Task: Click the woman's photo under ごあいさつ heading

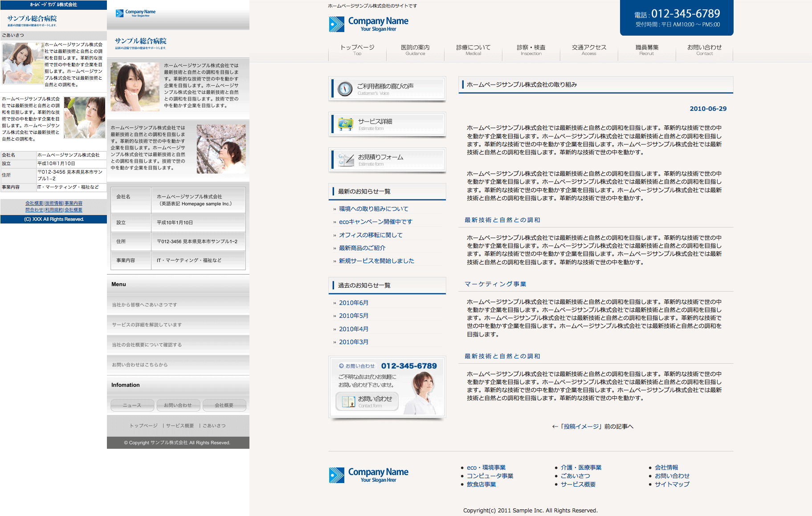Action: point(22,63)
